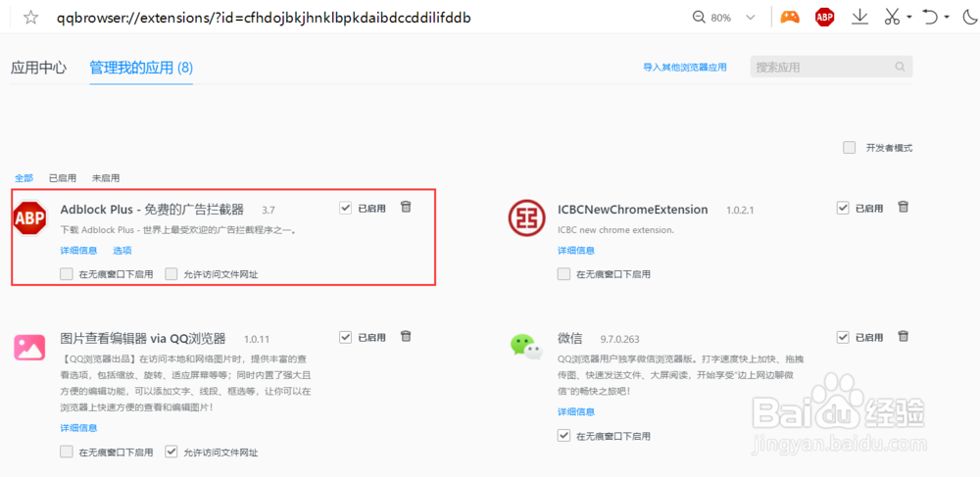Uncheck 已启用 for 图片查看编辑器
This screenshot has width=980, height=477.
(345, 337)
